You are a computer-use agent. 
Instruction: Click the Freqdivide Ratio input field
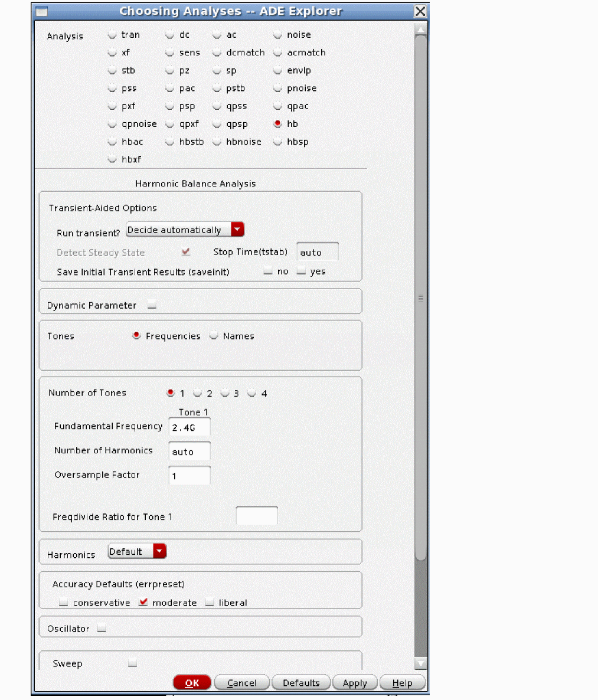click(256, 516)
